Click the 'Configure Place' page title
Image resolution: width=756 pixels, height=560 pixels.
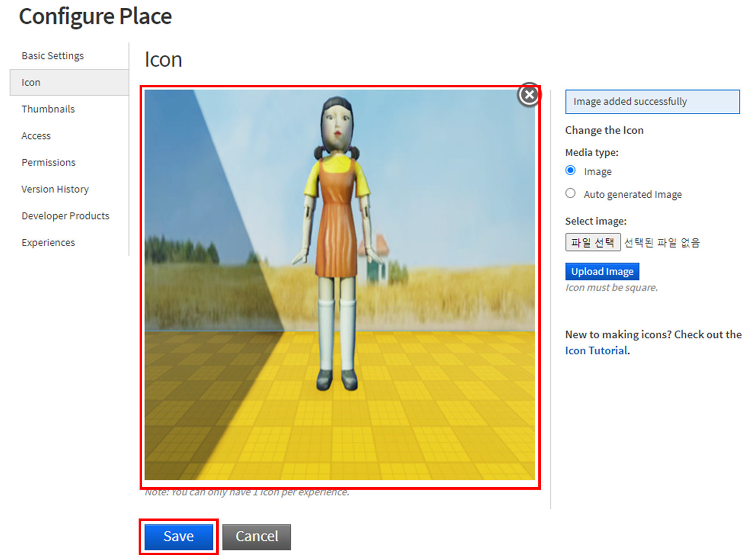click(96, 17)
